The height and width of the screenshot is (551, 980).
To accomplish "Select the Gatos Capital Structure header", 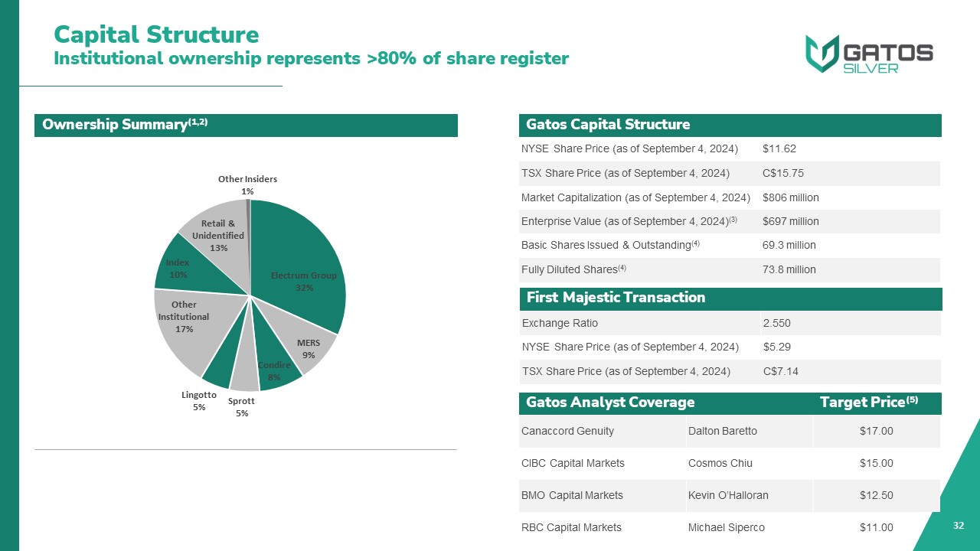I will tap(608, 125).
